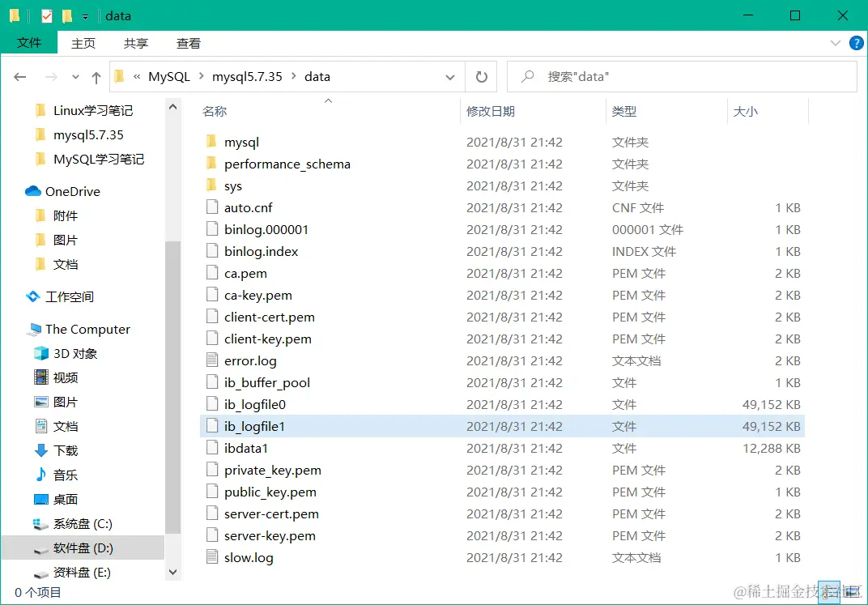Go back with the left arrow
Screen dimensions: 868x605
pos(20,77)
